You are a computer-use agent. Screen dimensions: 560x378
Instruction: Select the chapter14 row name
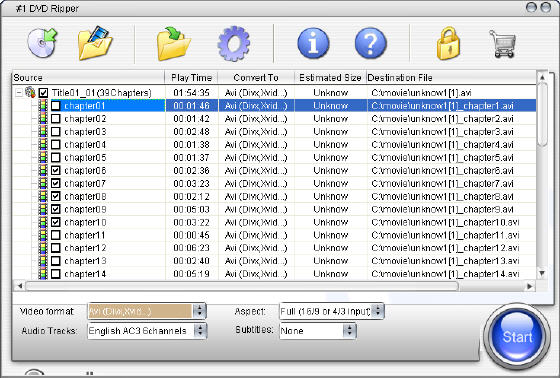pos(85,274)
